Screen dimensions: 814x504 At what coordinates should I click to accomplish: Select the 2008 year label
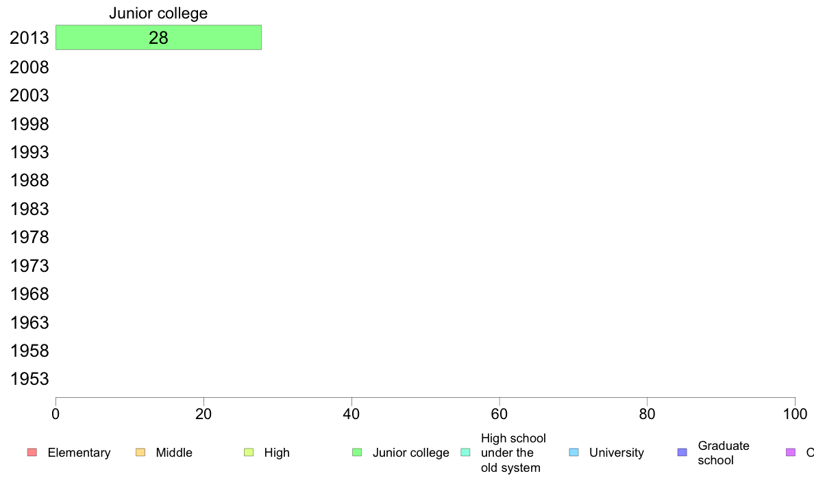(x=29, y=67)
